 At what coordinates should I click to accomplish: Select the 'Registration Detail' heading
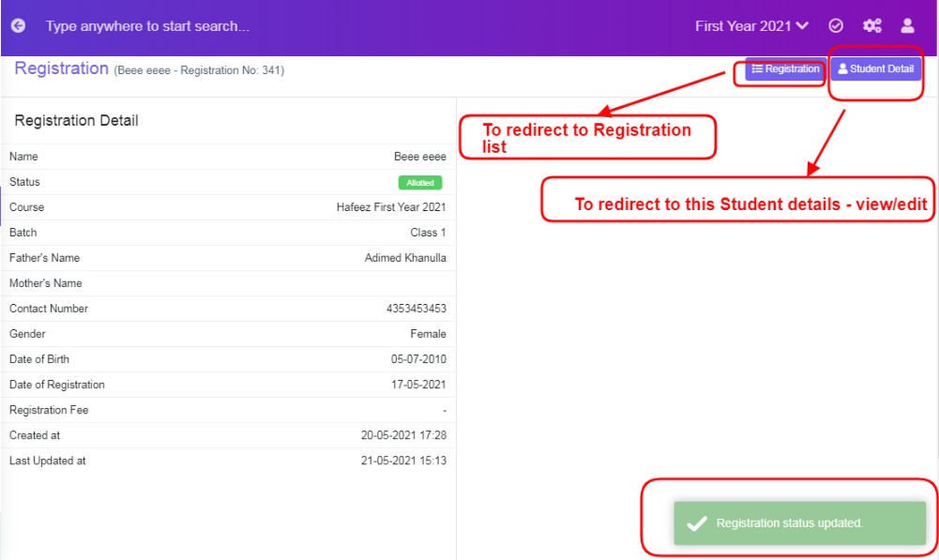coord(76,120)
